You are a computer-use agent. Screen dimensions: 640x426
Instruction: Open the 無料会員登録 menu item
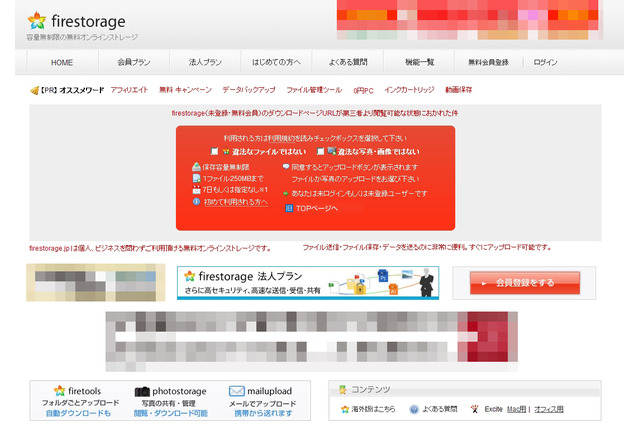point(488,62)
